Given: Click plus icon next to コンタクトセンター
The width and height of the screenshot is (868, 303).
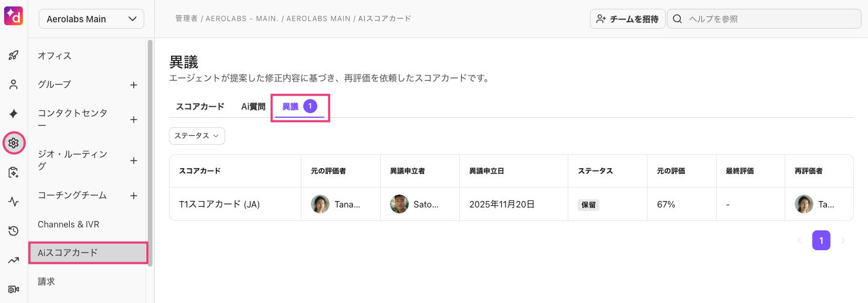Looking at the screenshot, I should [134, 120].
